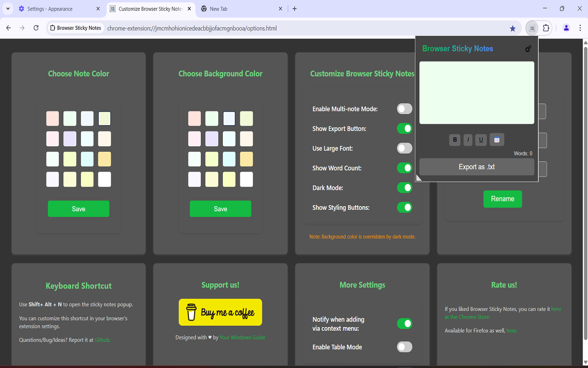The width and height of the screenshot is (588, 368).
Task: Choose the golden swatch under Choose Background Color
Action: click(247, 159)
